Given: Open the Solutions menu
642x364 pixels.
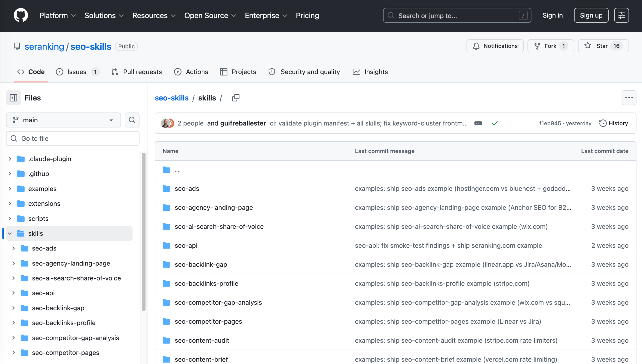Looking at the screenshot, I should click(104, 16).
